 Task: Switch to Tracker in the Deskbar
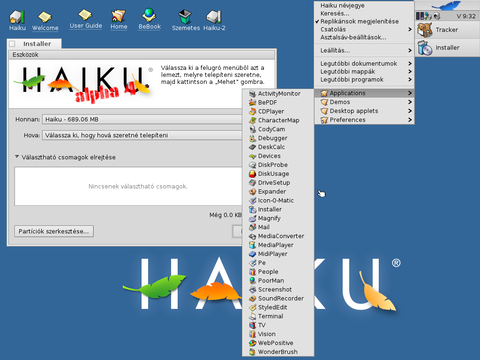click(447, 30)
